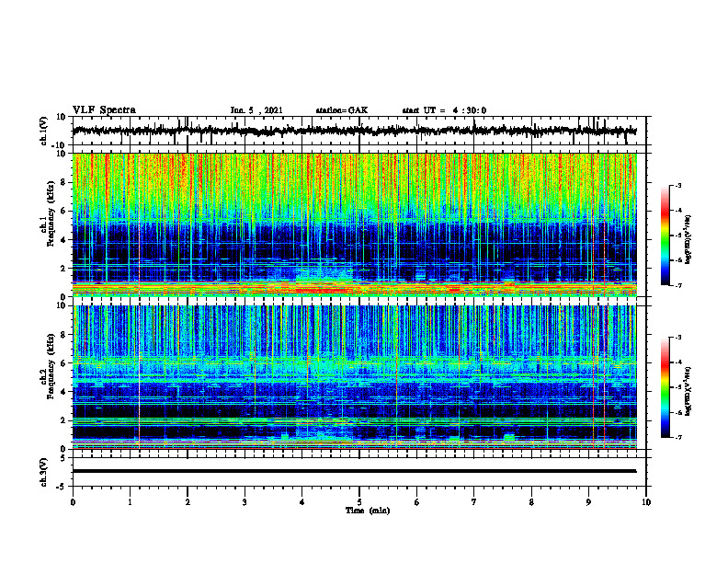Click the ch.1 colorbar "log(PSD)" label
Image resolution: width=728 pixels, height=563 pixels.
688,240
